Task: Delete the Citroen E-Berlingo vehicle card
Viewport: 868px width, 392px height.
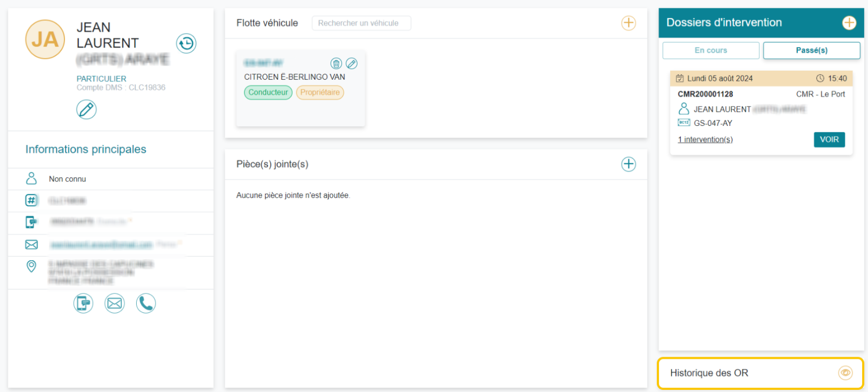Action: pyautogui.click(x=336, y=64)
